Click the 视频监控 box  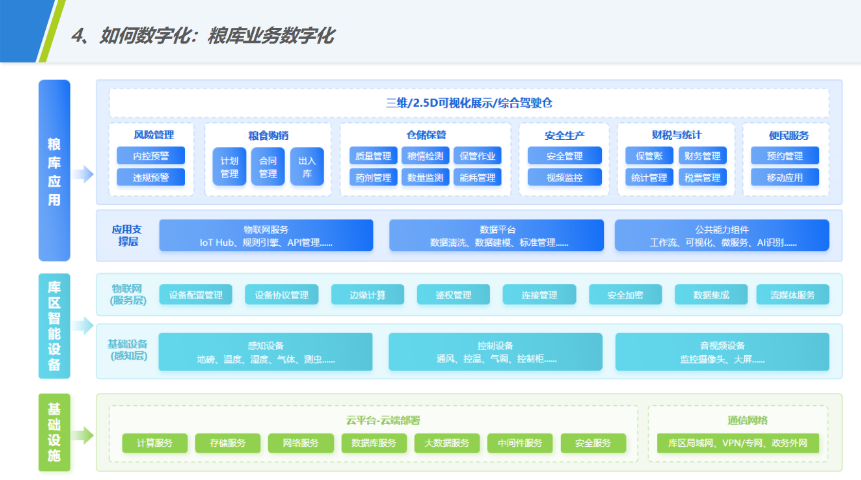click(564, 177)
